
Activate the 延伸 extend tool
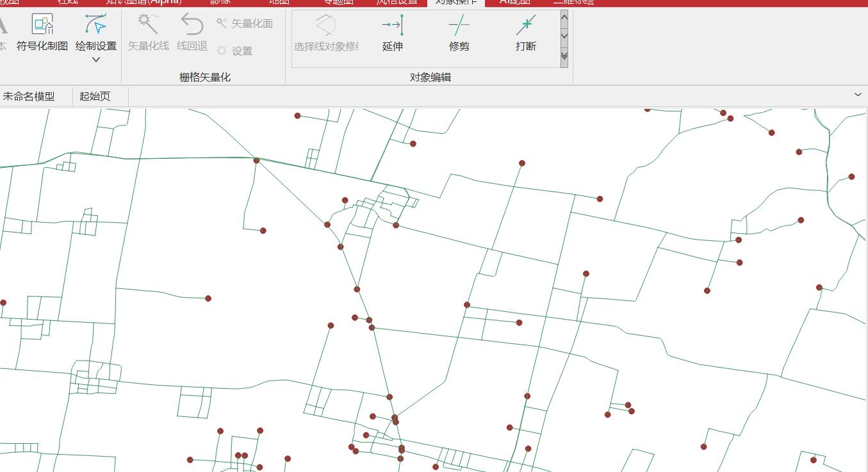392,33
